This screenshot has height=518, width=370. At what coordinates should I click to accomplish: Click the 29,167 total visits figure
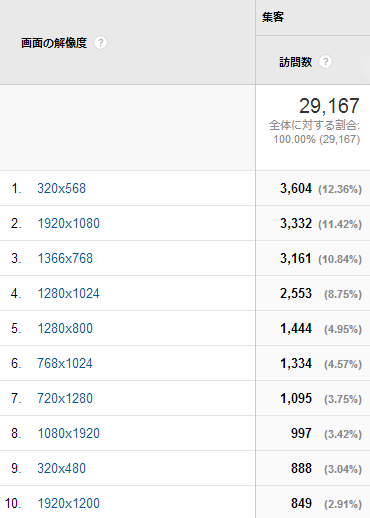pos(329,106)
